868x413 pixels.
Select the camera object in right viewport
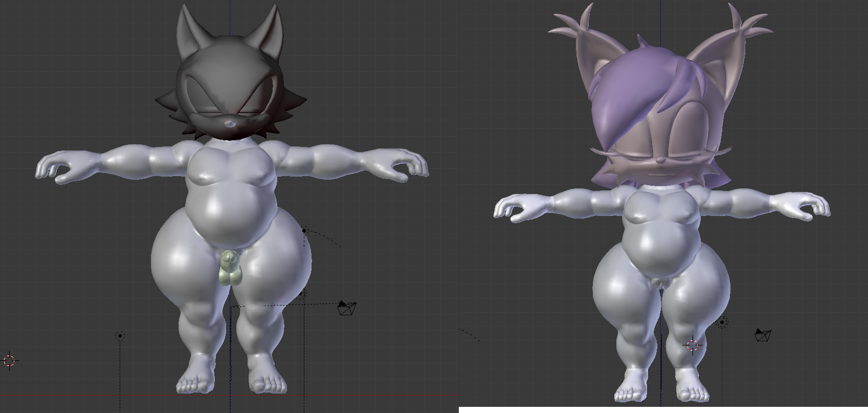coord(763,335)
